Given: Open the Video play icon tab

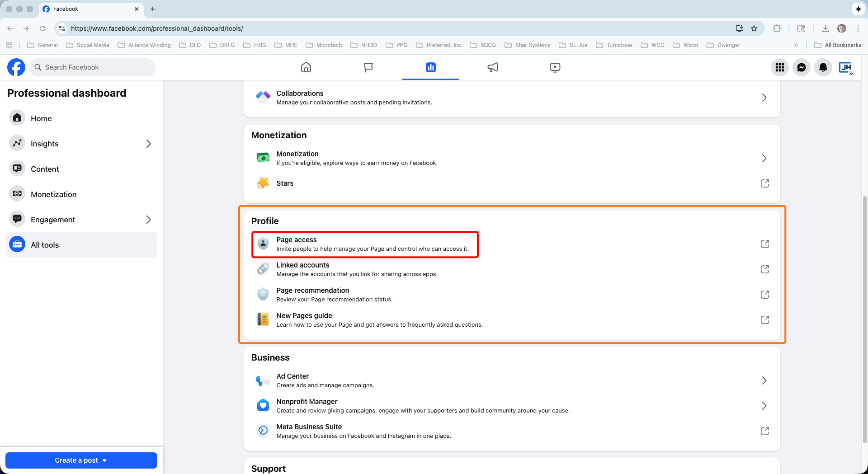Looking at the screenshot, I should 555,67.
